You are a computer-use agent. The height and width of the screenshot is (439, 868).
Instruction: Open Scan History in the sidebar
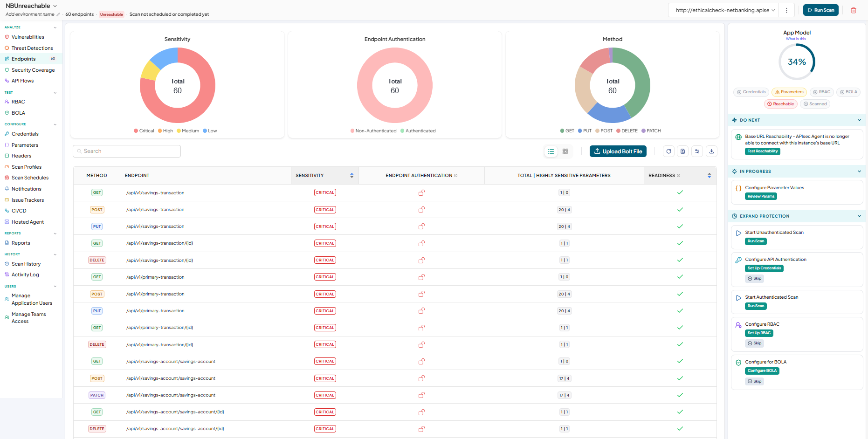[26, 264]
